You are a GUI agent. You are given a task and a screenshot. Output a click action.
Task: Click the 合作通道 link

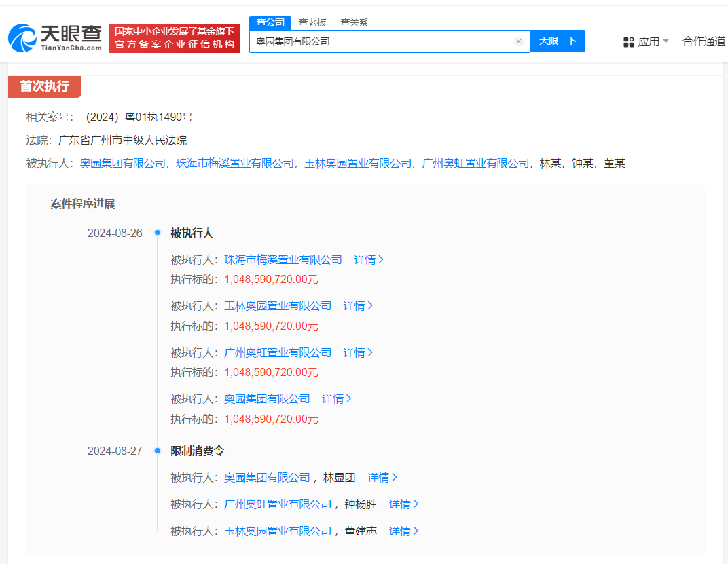coord(704,41)
